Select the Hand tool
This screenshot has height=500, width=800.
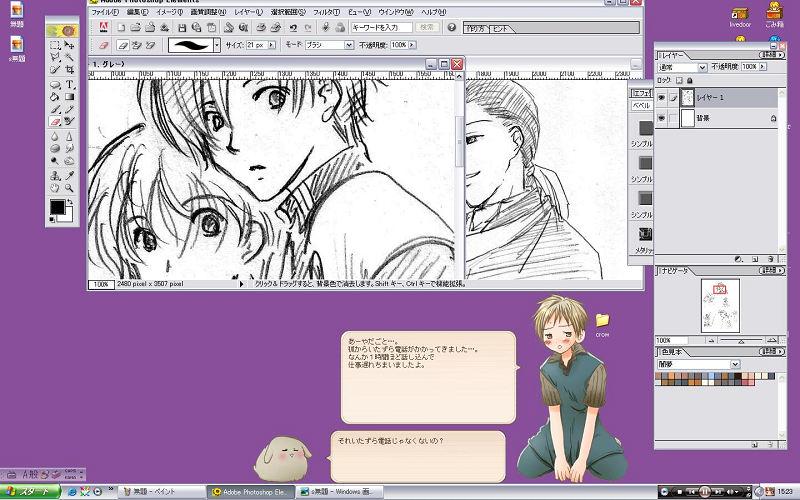pos(55,188)
